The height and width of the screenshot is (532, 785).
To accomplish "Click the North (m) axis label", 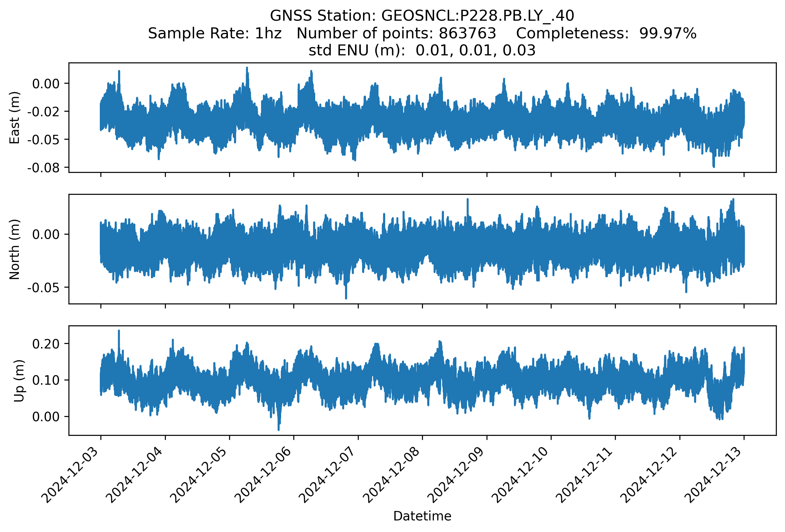I will coord(15,249).
